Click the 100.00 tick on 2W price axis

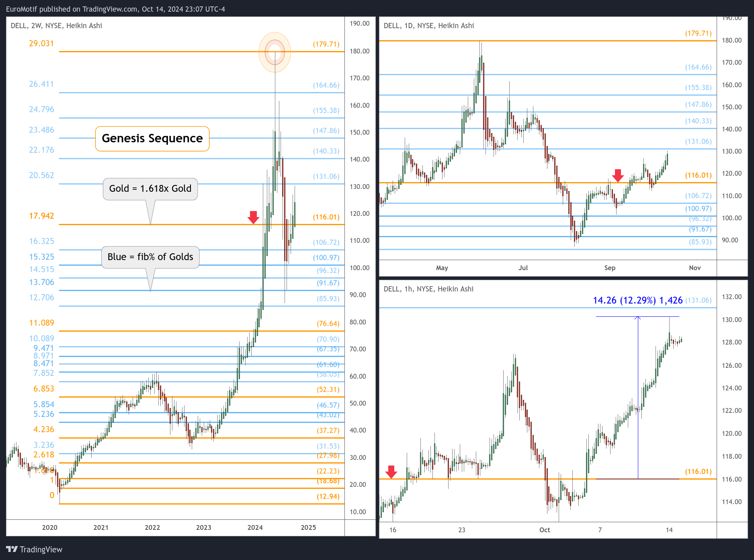[x=359, y=268]
